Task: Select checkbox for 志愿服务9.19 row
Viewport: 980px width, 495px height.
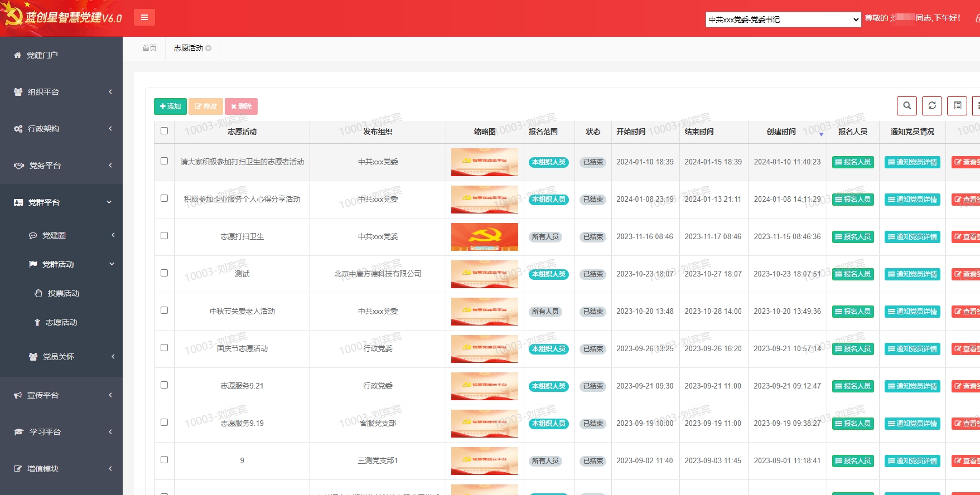Action: (164, 422)
